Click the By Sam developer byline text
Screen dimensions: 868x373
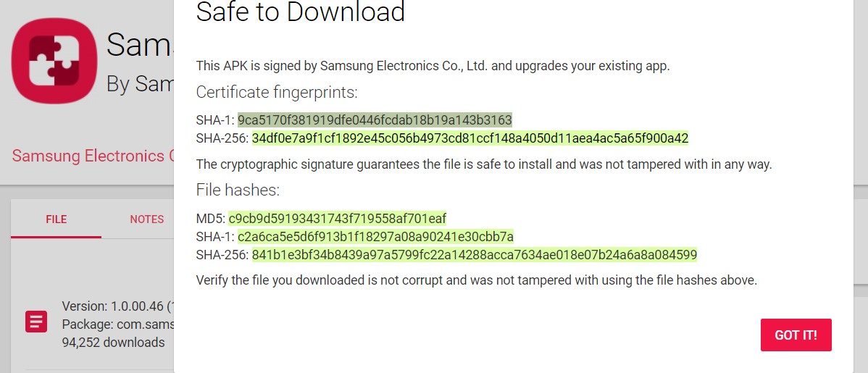coord(140,83)
